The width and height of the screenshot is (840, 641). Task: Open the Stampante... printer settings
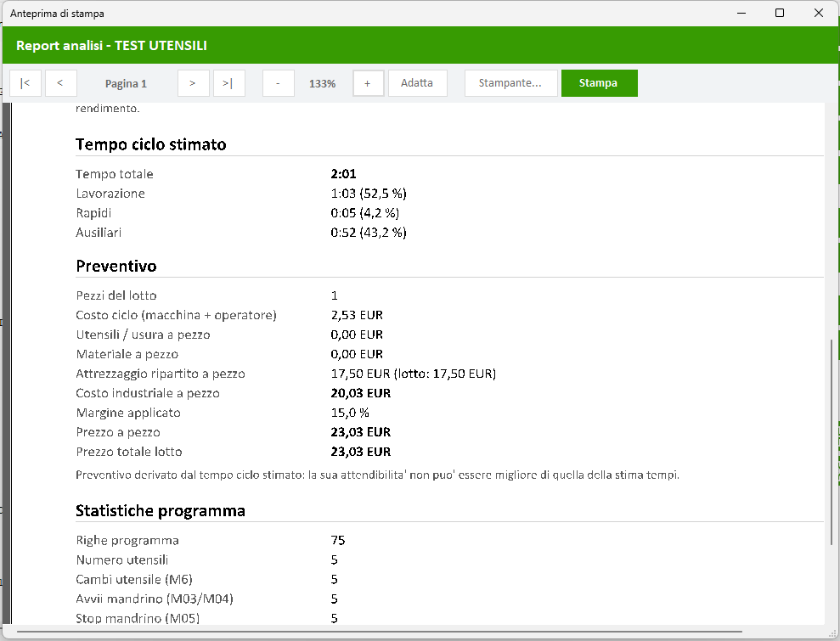(510, 83)
